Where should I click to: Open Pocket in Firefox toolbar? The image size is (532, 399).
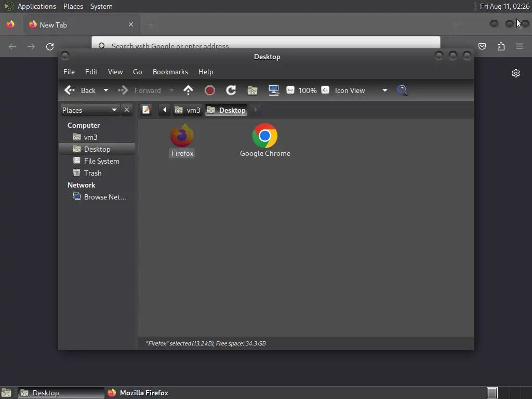482,46
